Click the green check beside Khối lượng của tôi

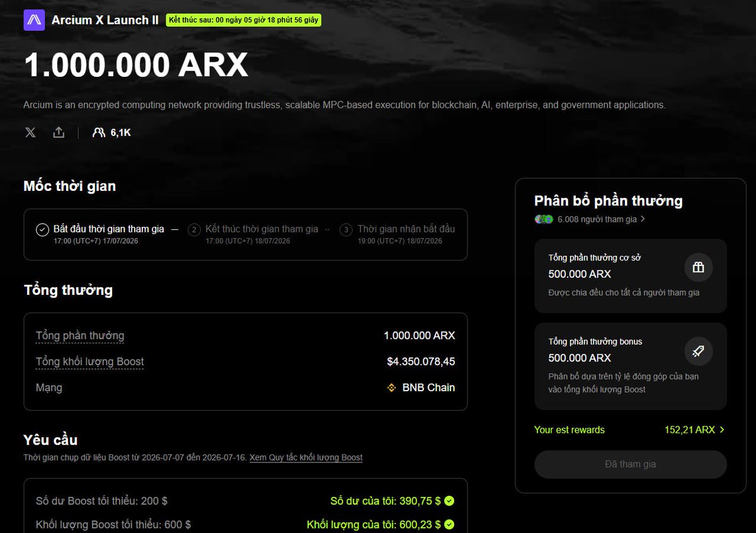pos(449,524)
